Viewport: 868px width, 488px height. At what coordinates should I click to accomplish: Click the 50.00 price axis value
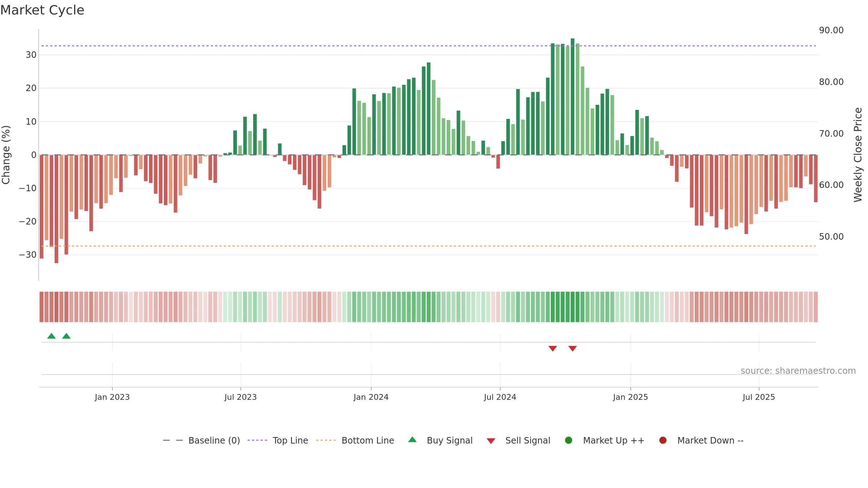point(831,237)
